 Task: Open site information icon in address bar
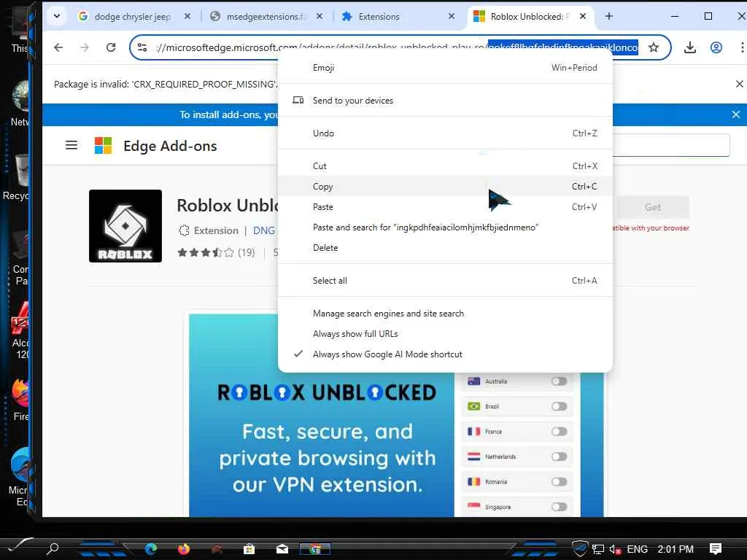(142, 47)
